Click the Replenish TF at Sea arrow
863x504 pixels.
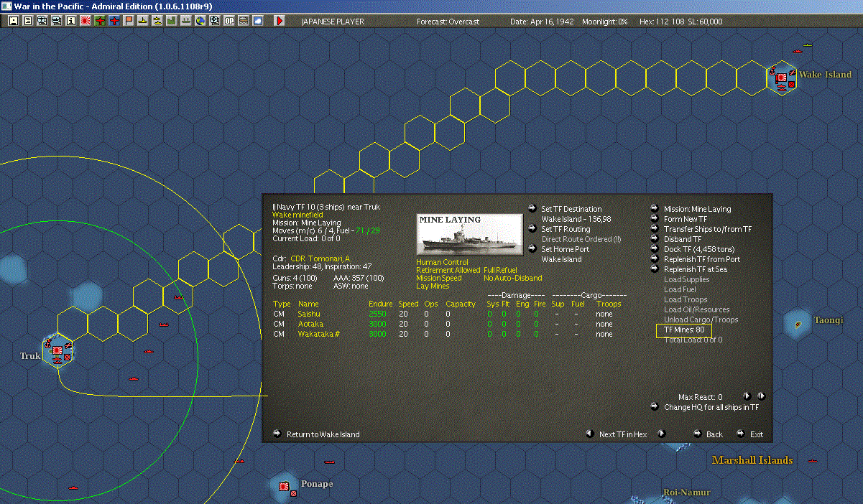[x=655, y=269]
